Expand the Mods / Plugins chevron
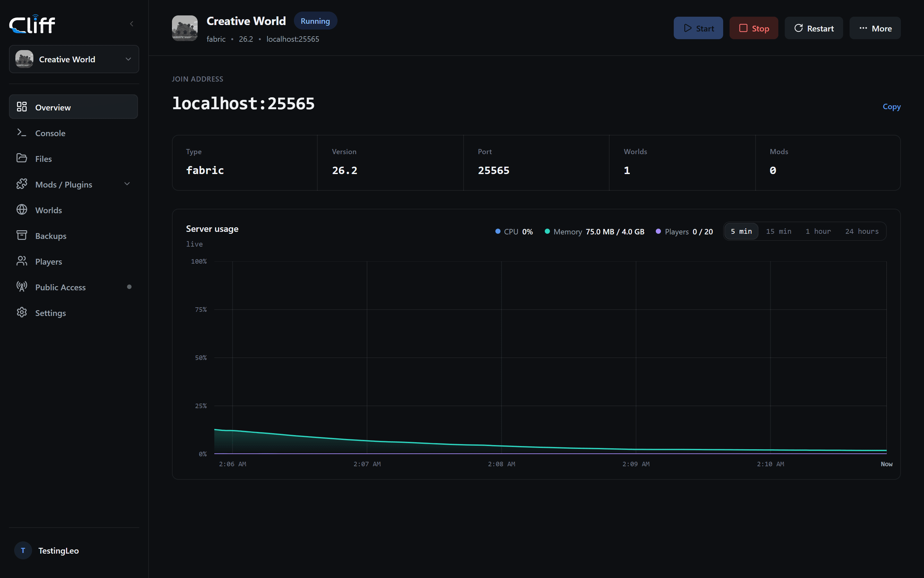 coord(127,184)
